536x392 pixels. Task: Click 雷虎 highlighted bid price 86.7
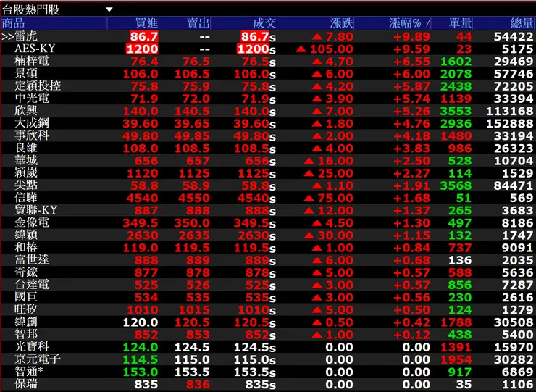[143, 37]
